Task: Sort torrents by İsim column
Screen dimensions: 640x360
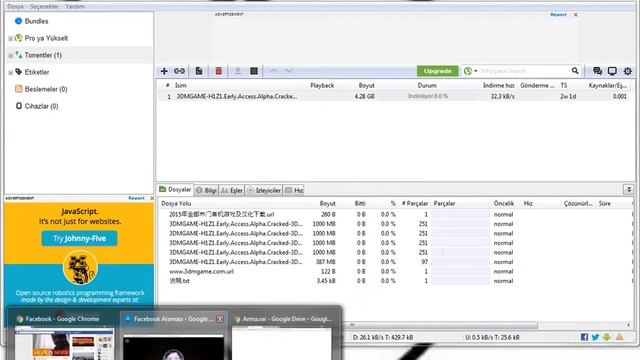Action: click(181, 85)
